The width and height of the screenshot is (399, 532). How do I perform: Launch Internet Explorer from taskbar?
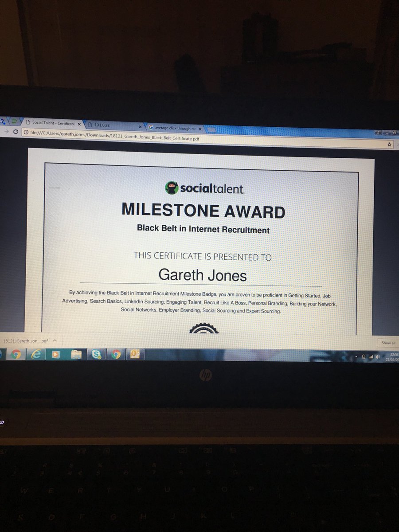(35, 354)
